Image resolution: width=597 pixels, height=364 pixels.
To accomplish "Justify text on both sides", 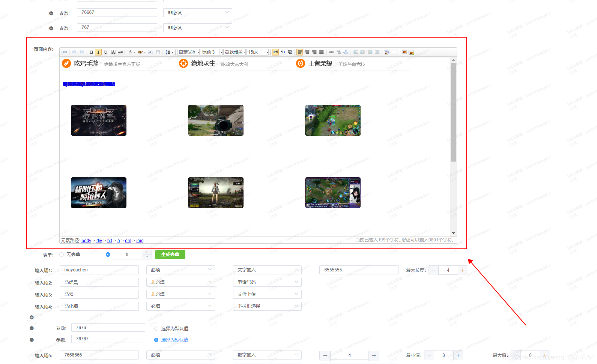I will [x=322, y=52].
